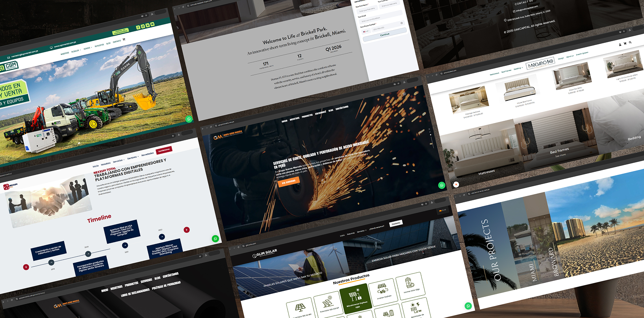The width and height of the screenshot is (644, 318).
Task: Click the CGM Rental shopping cart icon
Action: tap(124, 40)
